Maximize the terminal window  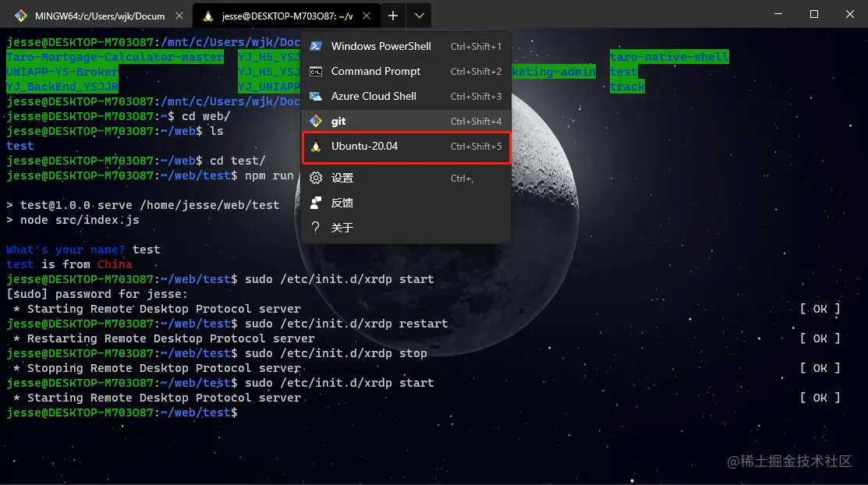coord(813,14)
